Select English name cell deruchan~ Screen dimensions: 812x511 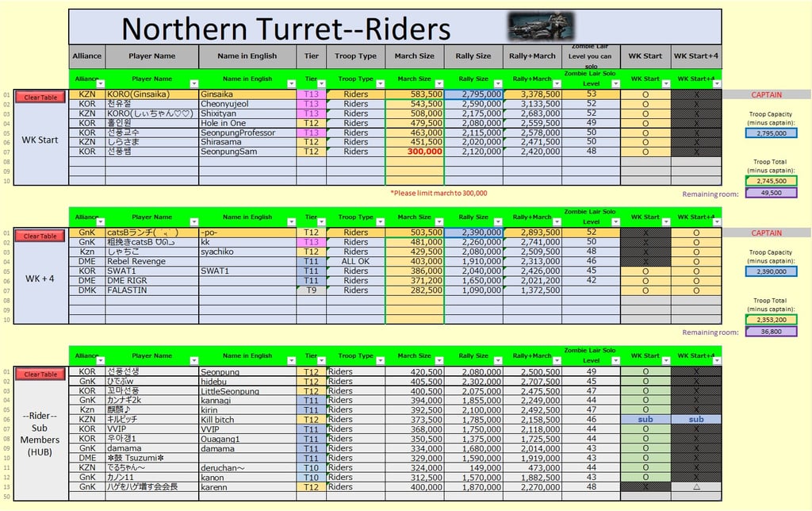pyautogui.click(x=247, y=467)
